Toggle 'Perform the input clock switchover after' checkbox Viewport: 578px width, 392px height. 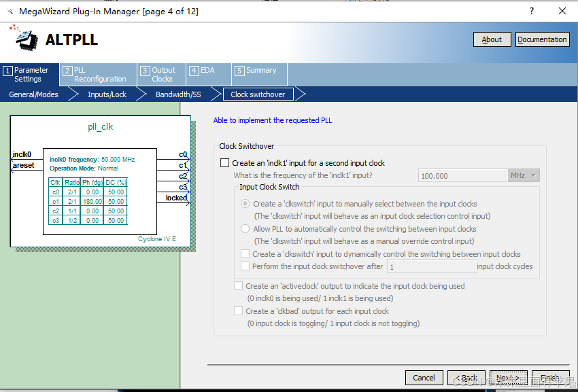pos(245,266)
